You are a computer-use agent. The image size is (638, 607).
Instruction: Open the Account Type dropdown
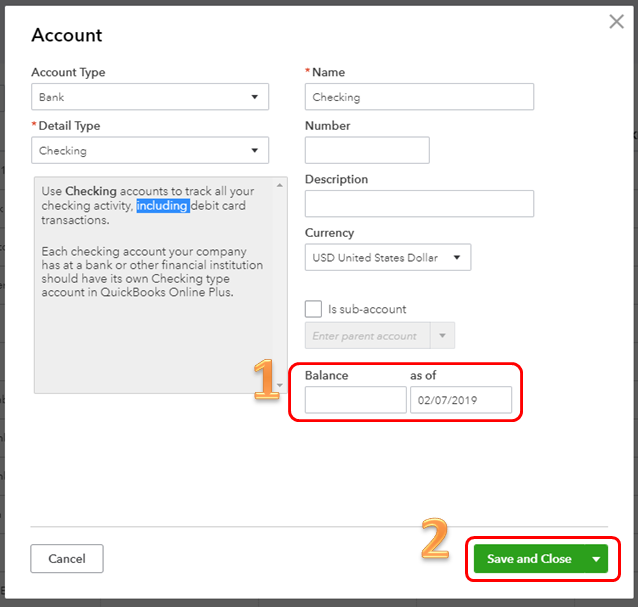tap(150, 97)
